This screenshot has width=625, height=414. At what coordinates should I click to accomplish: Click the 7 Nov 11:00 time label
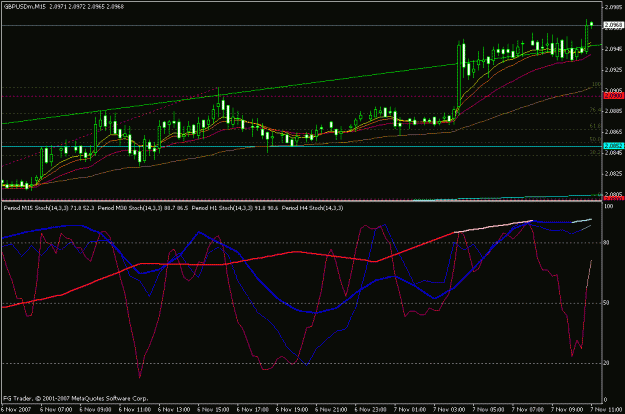(x=606, y=410)
